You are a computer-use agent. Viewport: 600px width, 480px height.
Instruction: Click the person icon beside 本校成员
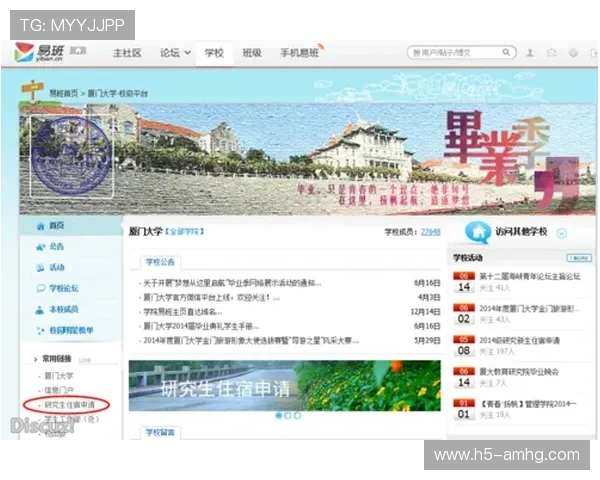pyautogui.click(x=40, y=309)
